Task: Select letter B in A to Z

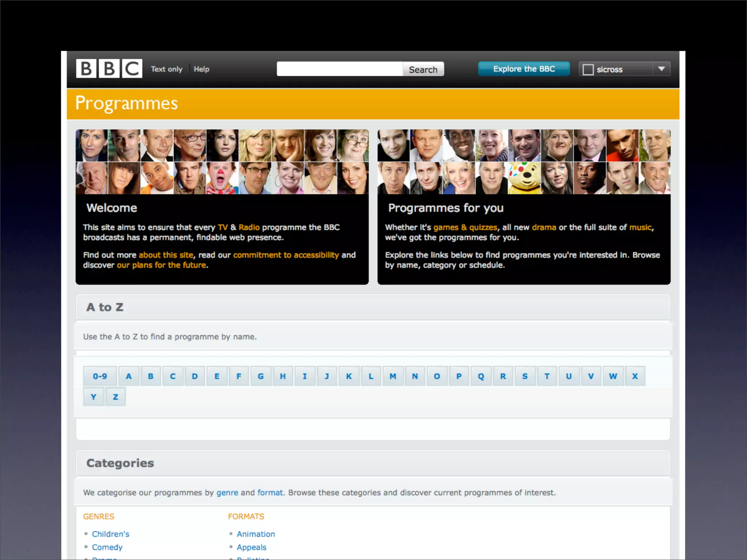Action: click(x=151, y=376)
